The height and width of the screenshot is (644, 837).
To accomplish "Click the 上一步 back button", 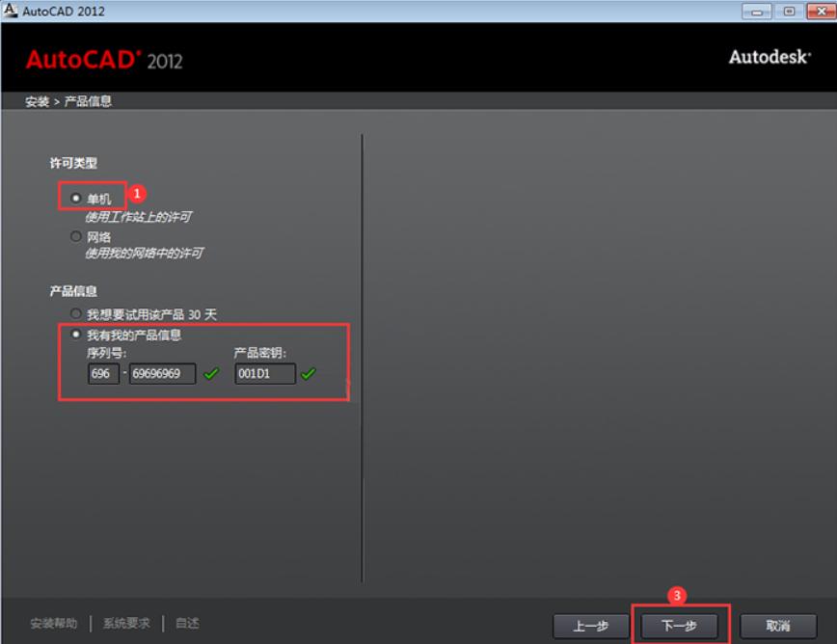I will coord(590,626).
